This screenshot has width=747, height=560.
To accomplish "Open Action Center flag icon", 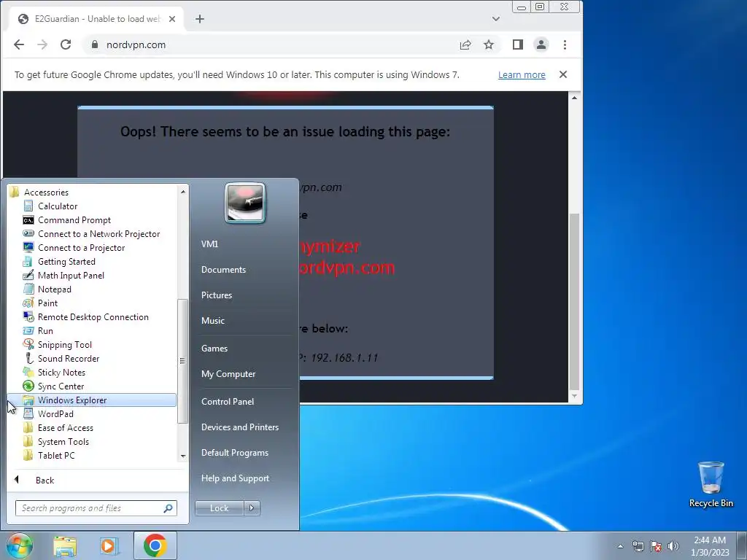I will pyautogui.click(x=656, y=546).
